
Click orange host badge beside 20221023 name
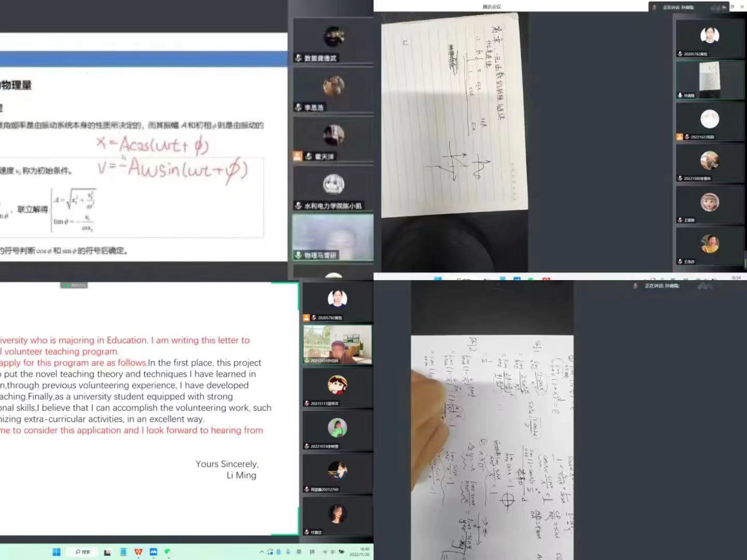point(680,137)
